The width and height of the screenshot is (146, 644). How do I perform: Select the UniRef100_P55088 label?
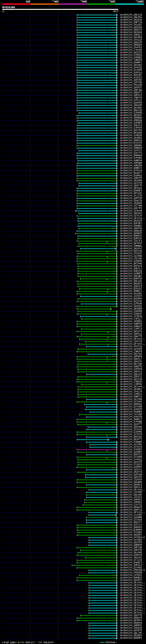click(131, 573)
